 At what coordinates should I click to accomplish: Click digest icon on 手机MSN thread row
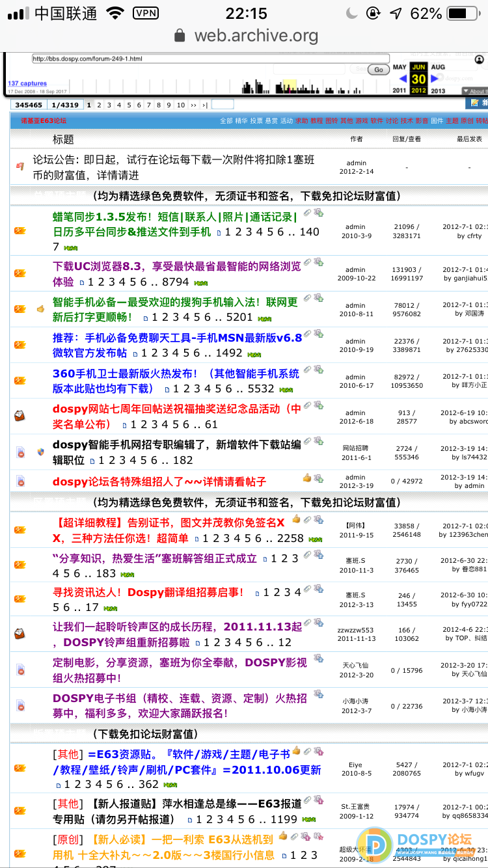pyautogui.click(x=318, y=332)
